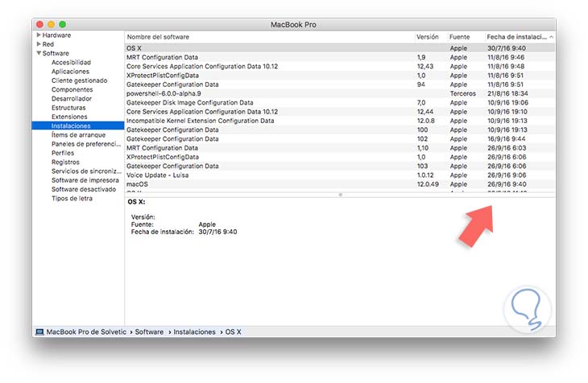Select Registros in the sidebar

pos(65,162)
